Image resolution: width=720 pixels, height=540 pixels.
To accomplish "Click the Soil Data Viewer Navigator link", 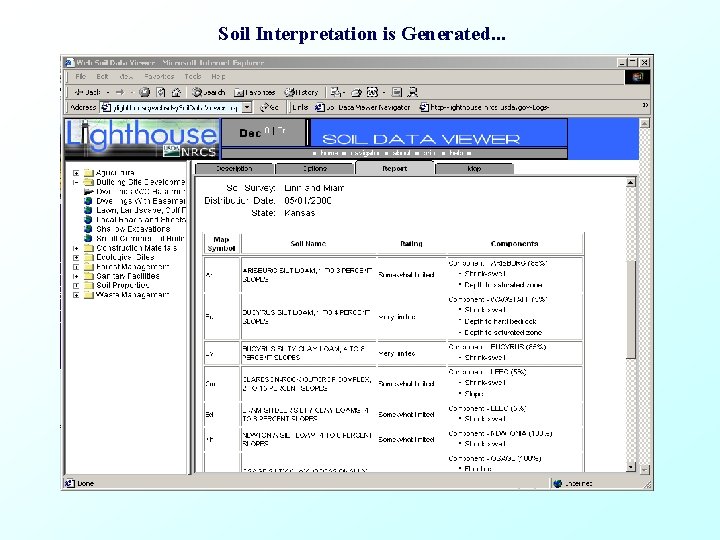I will coord(363,107).
